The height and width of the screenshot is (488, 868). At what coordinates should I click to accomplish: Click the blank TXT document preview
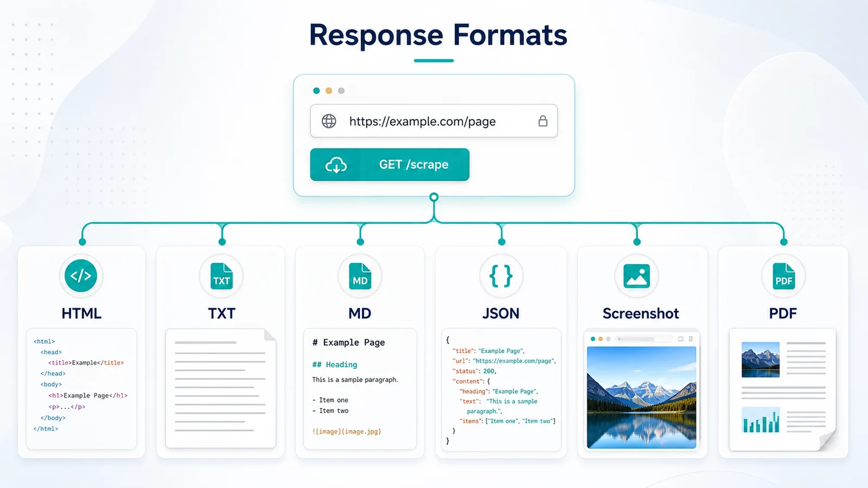coord(221,388)
